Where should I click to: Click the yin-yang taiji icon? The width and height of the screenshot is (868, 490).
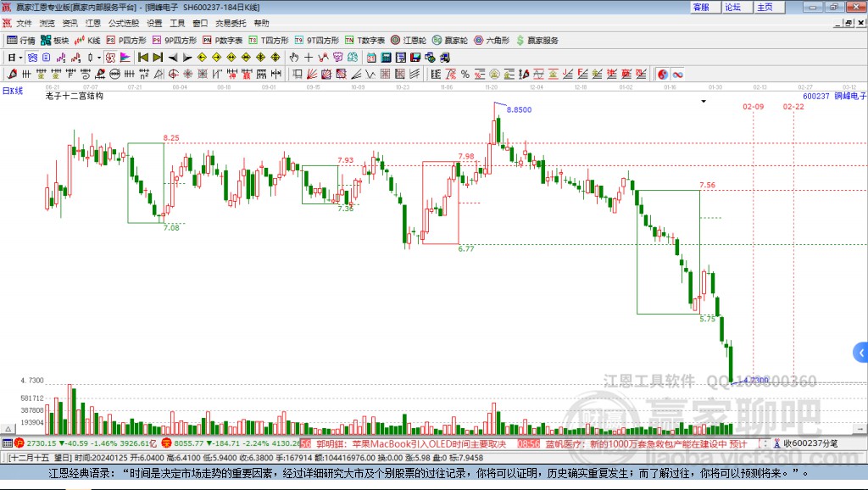pos(663,75)
